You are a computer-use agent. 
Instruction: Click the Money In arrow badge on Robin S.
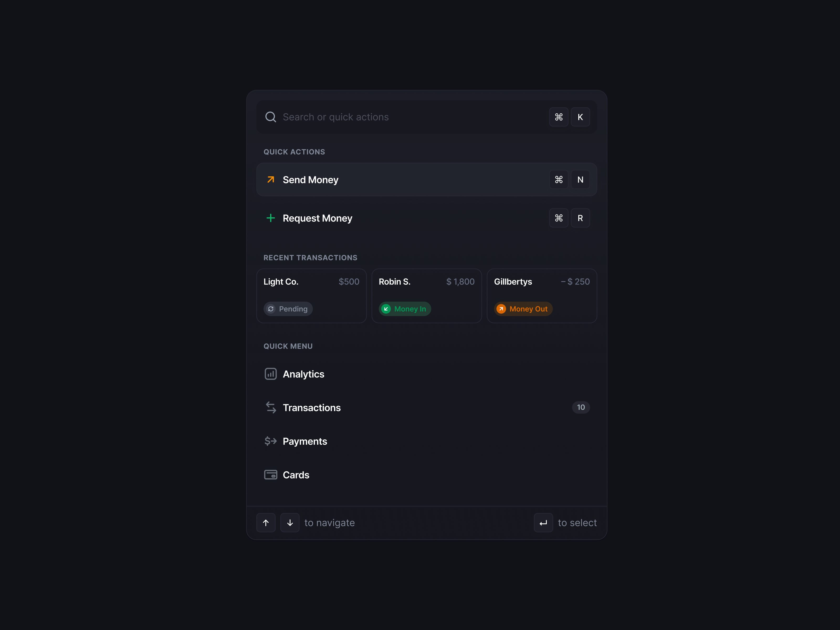[386, 309]
